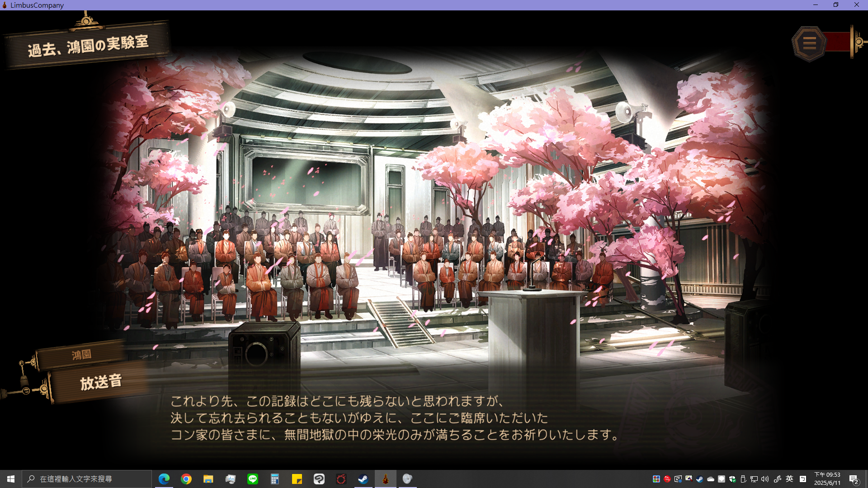This screenshot has width=868, height=488.
Task: Open Sticky Notes from the taskbar
Action: coord(297,479)
